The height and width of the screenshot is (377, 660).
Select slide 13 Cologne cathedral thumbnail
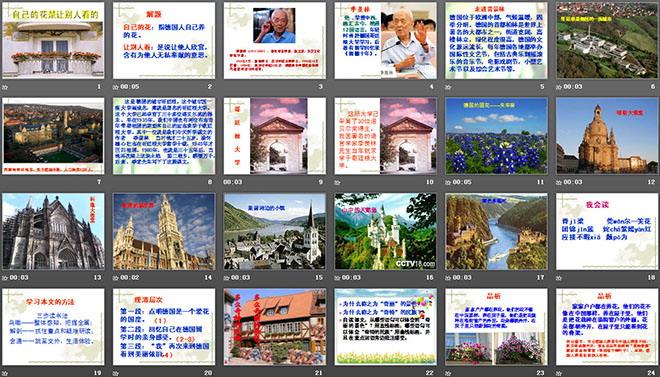tap(53, 231)
